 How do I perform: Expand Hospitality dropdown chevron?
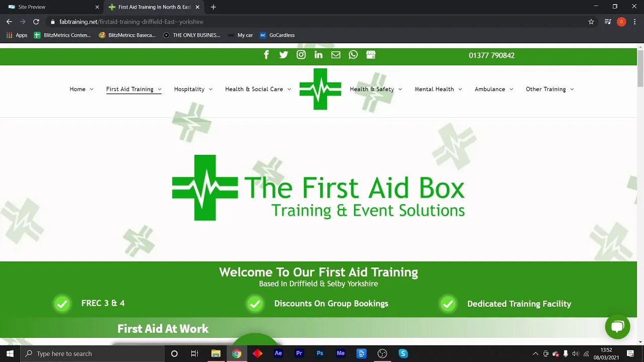pyautogui.click(x=210, y=89)
